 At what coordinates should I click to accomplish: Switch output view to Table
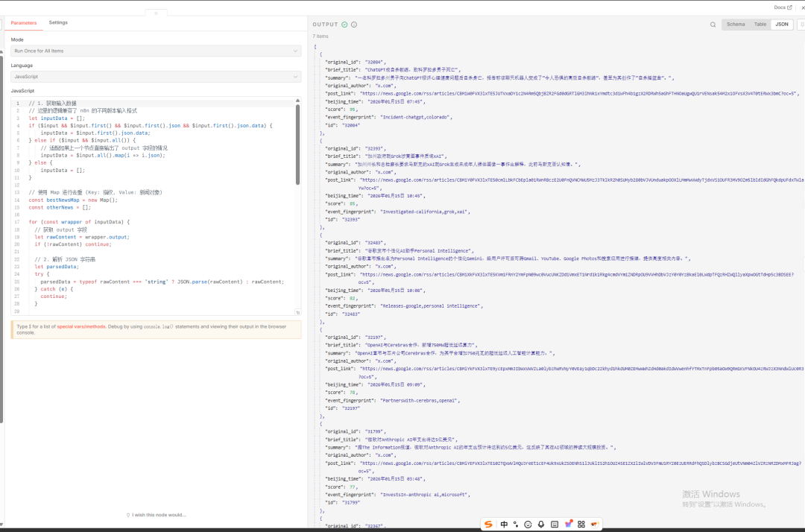point(760,25)
